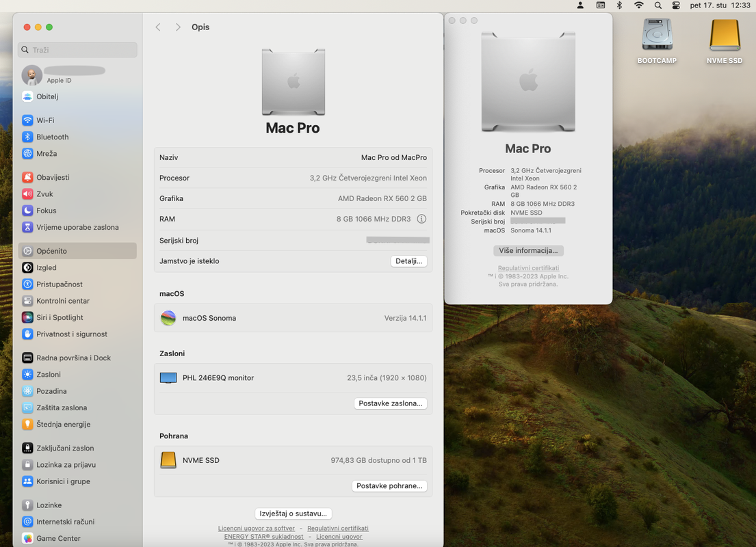Click the '3,2 GHz Četverojezgreni Intel Xeon' Procesor value
The image size is (756, 547).
coord(368,178)
